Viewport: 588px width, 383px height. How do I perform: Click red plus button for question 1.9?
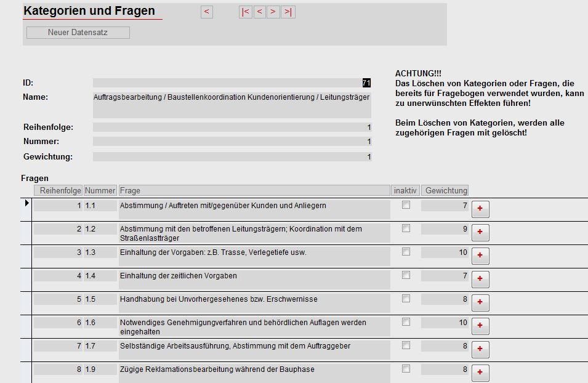[480, 373]
